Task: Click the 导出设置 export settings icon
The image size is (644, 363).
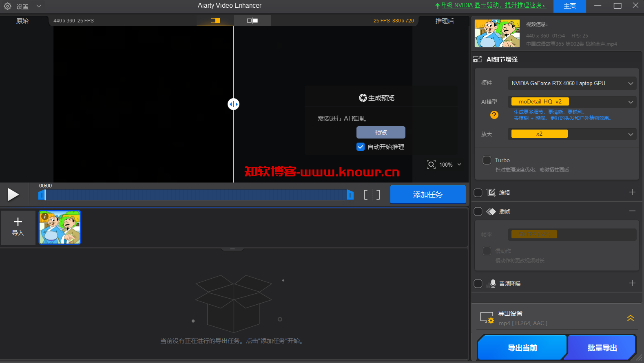Action: click(x=487, y=318)
